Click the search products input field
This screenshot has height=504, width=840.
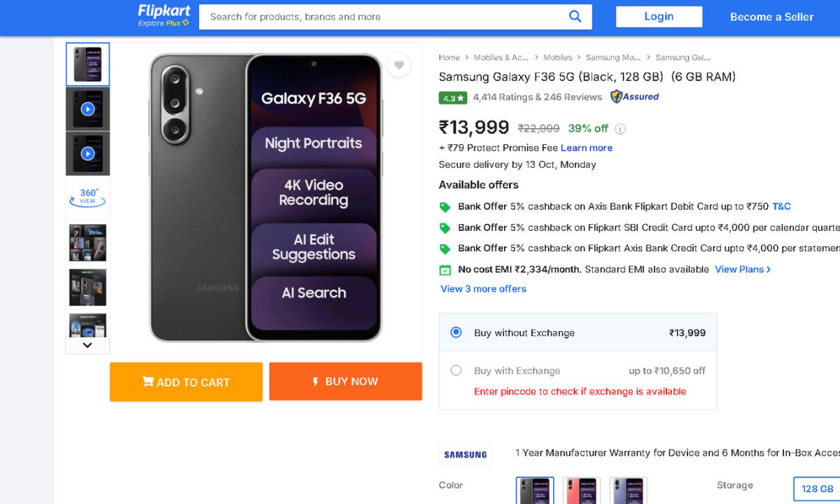(385, 17)
